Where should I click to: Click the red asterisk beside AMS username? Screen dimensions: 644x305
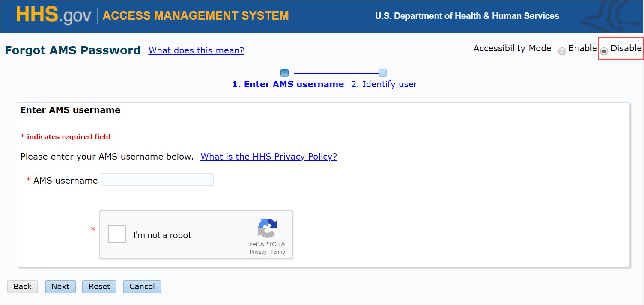pyautogui.click(x=28, y=180)
